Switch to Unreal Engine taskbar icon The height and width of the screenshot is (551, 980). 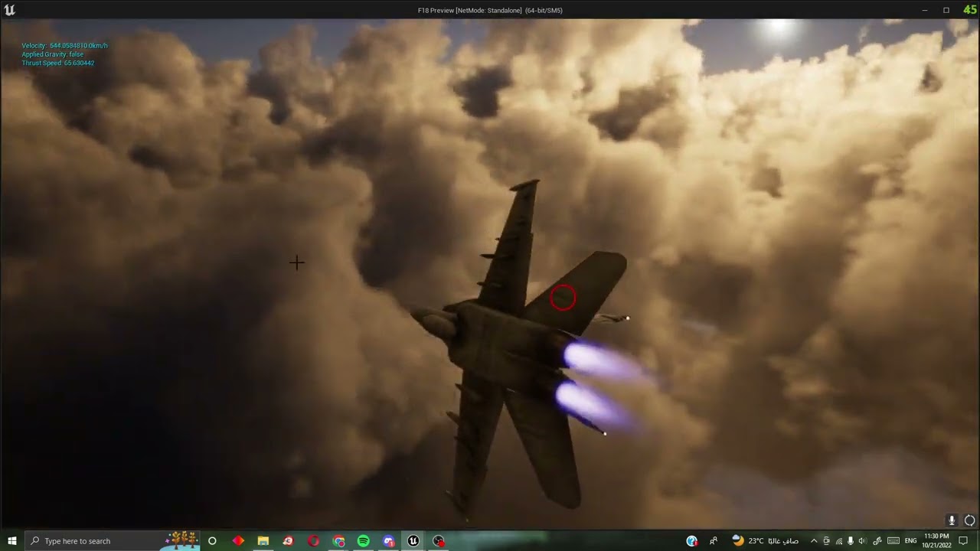click(x=413, y=541)
